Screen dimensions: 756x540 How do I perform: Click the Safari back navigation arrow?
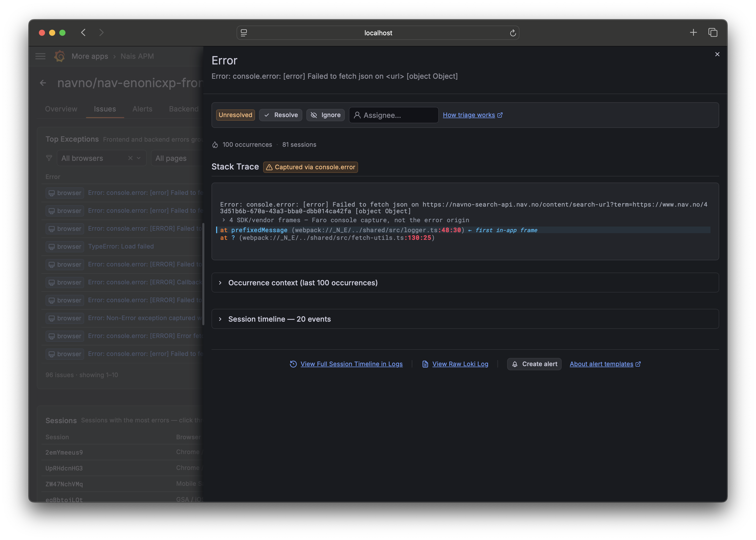(83, 32)
